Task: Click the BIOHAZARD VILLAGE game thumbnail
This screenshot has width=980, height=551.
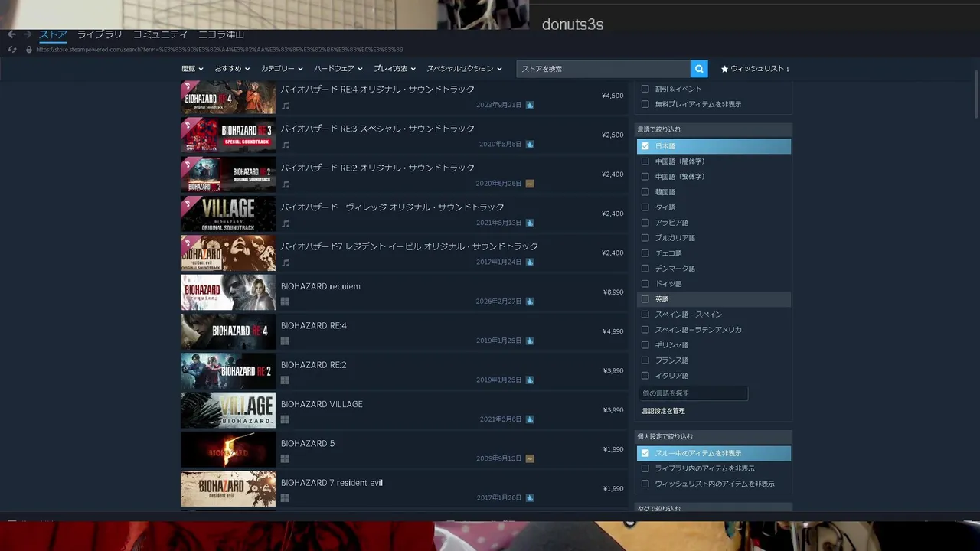Action: [227, 410]
